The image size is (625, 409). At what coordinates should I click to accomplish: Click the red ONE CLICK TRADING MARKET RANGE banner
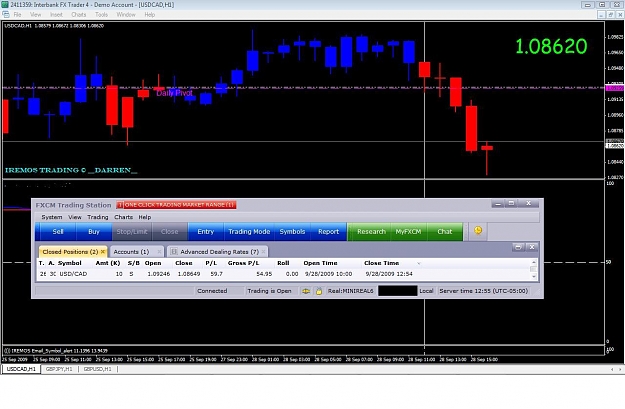pyautogui.click(x=176, y=205)
